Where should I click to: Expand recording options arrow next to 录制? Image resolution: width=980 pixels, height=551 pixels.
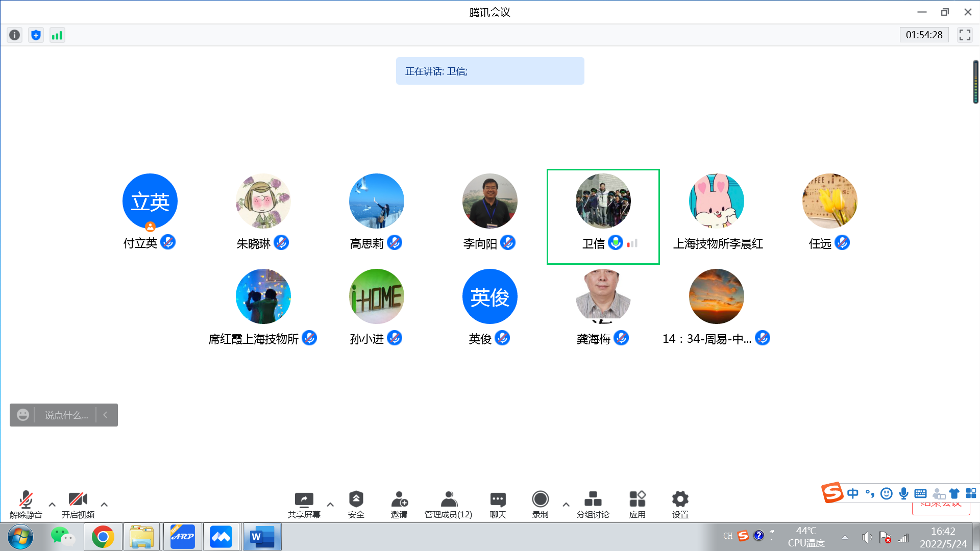tap(566, 505)
